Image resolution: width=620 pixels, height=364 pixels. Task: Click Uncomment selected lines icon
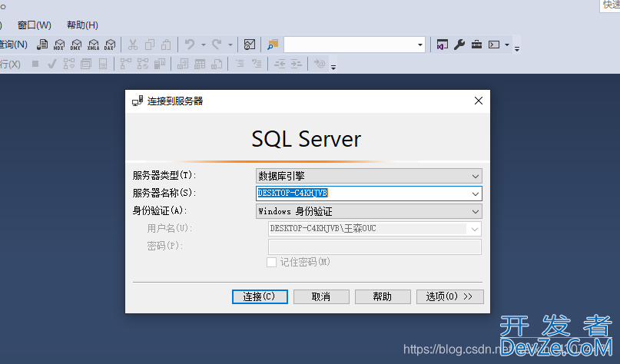click(257, 64)
